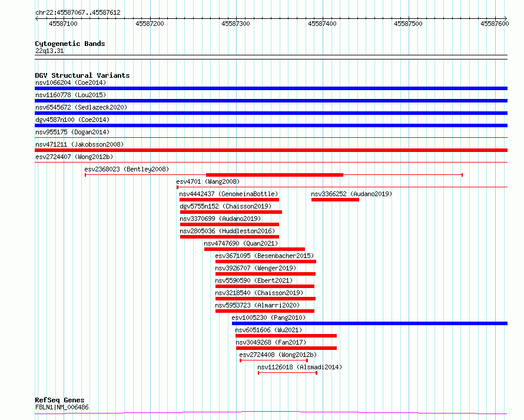Select the nsv1160778 (Lou2015) blue bar
Viewport: 524px width, 420px height.
[271, 101]
